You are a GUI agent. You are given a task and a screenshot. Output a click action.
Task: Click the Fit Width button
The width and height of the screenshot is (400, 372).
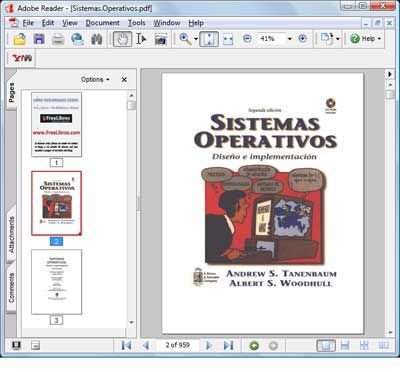click(x=228, y=39)
